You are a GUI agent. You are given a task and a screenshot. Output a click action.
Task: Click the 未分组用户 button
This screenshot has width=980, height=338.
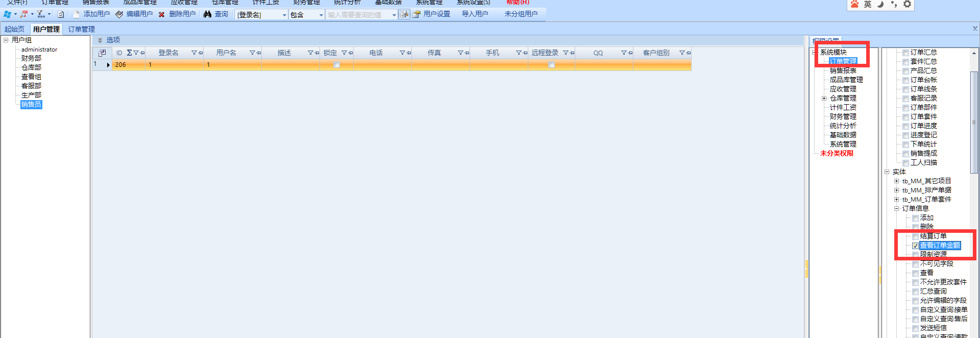click(521, 14)
